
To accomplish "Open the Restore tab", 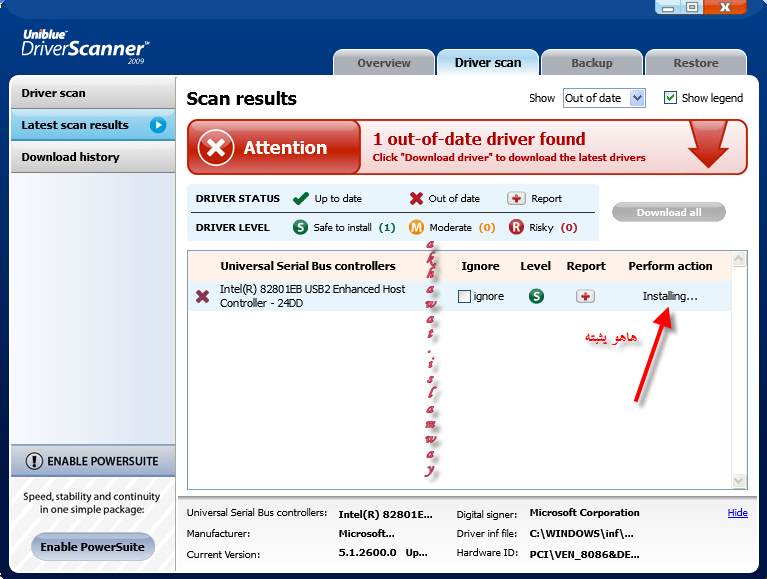I will (696, 63).
